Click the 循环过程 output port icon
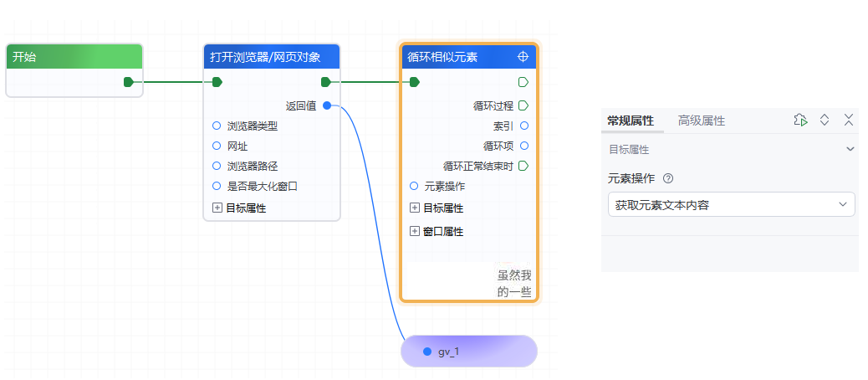Image resolution: width=868 pixels, height=380 pixels. click(523, 105)
